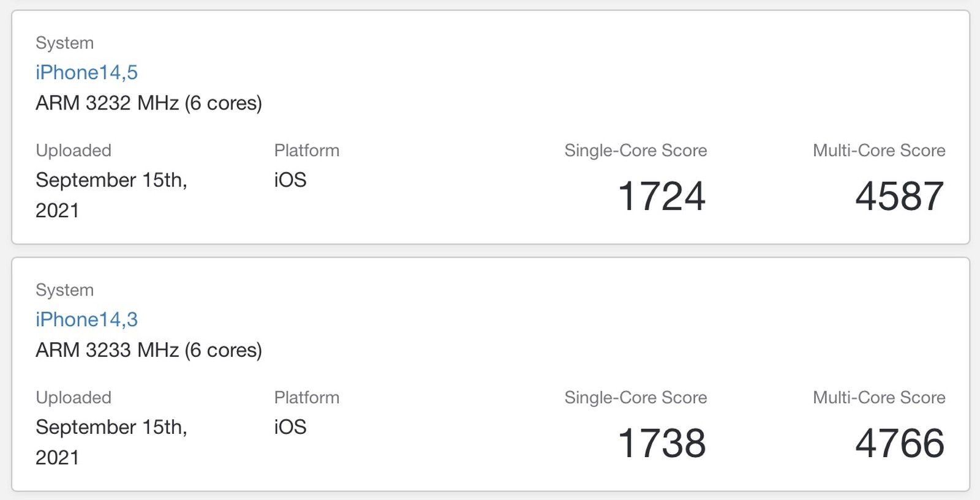Click the Multi-Core Score label above 4766
This screenshot has height=500, width=980.
[879, 398]
